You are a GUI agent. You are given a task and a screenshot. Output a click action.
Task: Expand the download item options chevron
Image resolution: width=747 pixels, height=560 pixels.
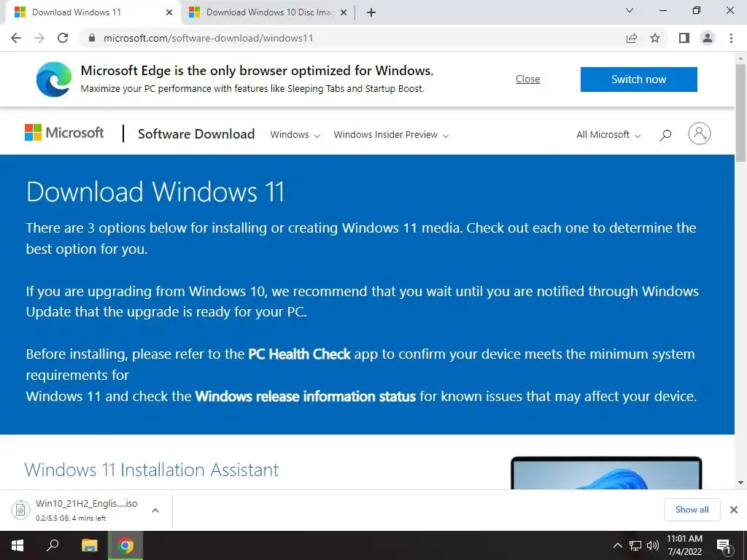click(155, 510)
